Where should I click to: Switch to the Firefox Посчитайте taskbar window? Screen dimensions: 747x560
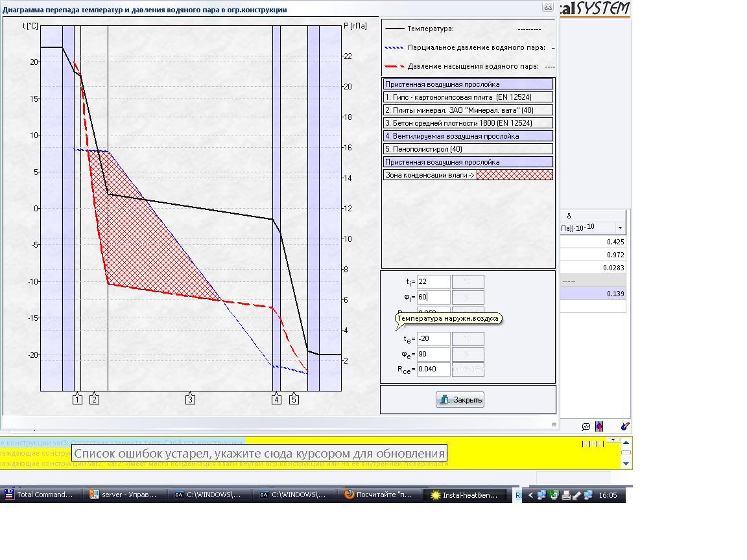click(379, 495)
